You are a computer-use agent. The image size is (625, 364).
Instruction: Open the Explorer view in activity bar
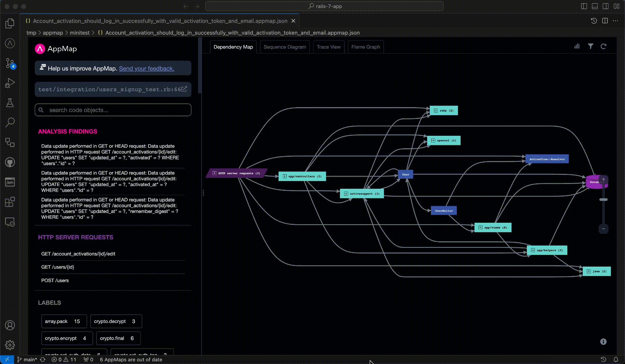pyautogui.click(x=10, y=23)
